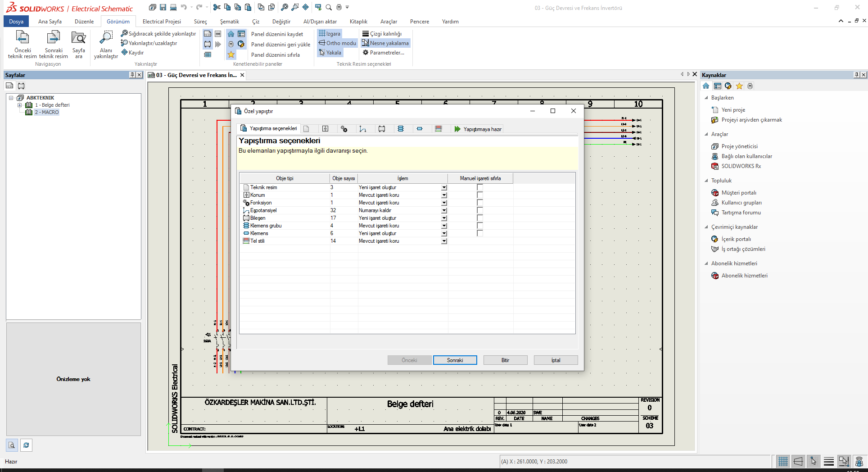Check Manuel işareti sıfırla for Teknik resim
Viewport: 868px width, 472px height.
(480, 187)
